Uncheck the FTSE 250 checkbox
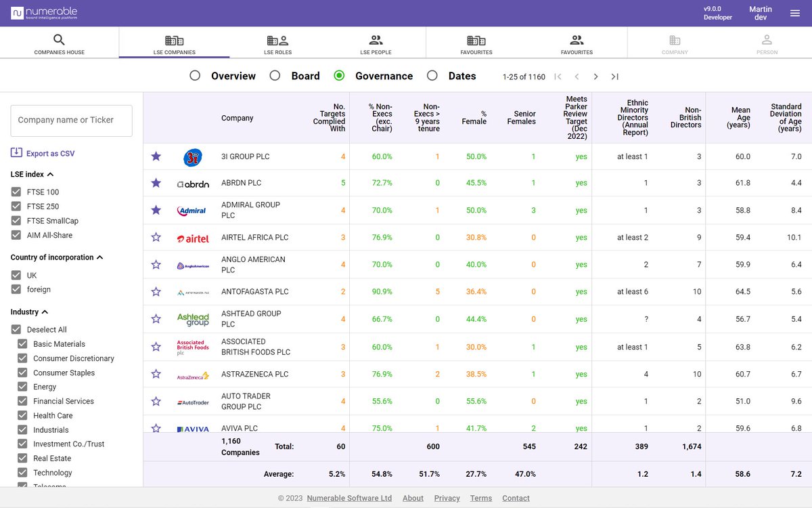Viewport: 812px width, 508px height. pos(16,206)
